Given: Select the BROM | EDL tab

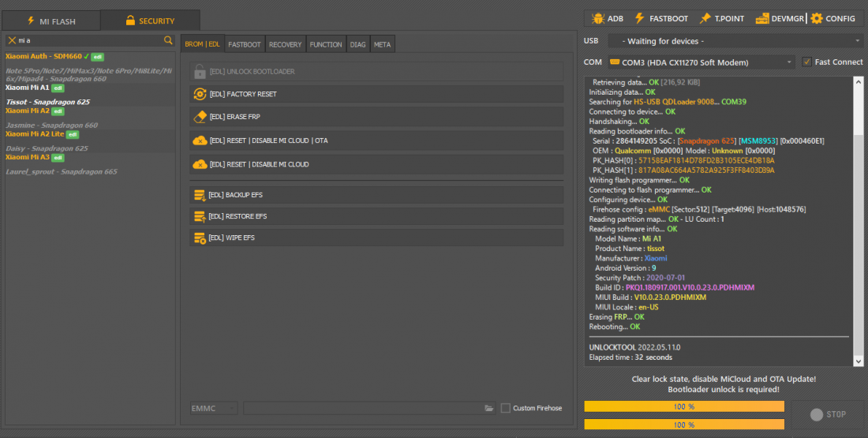Looking at the screenshot, I should [202, 43].
